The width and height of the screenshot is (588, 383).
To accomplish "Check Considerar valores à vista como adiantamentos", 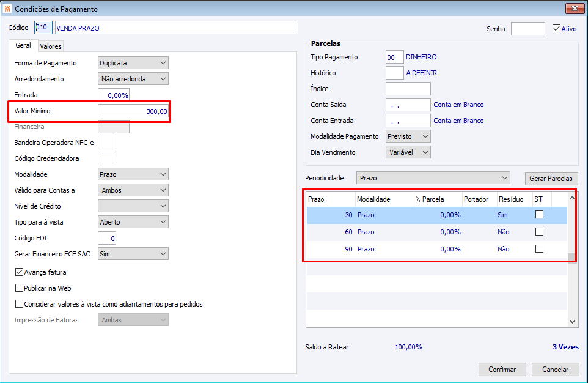I will tap(19, 304).
